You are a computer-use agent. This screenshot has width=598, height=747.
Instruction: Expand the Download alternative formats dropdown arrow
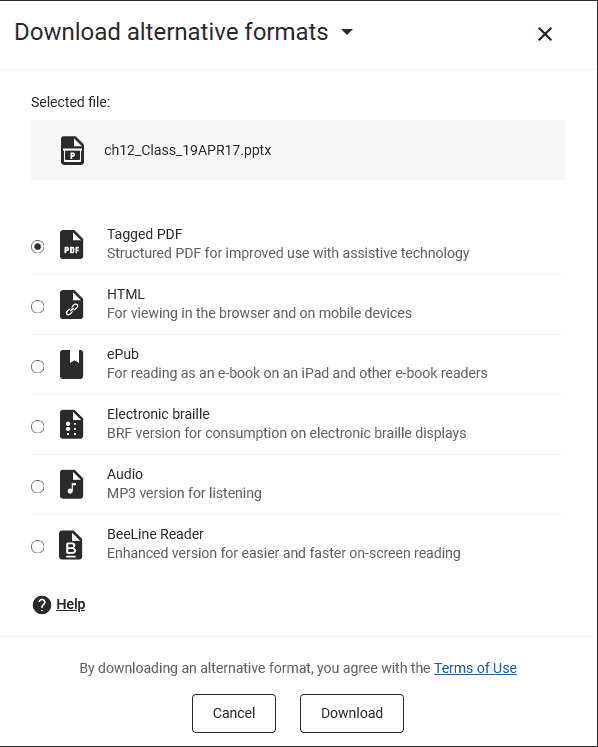(x=347, y=32)
